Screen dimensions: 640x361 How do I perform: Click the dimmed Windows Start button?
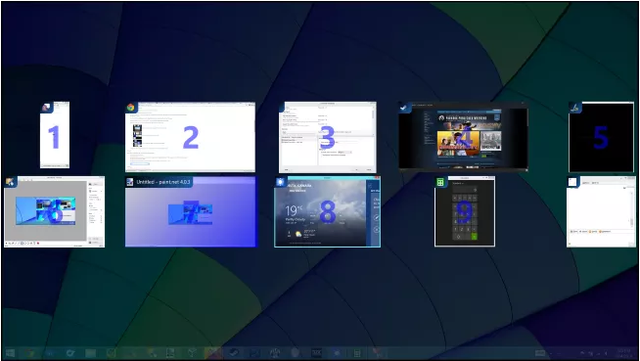(x=10, y=353)
